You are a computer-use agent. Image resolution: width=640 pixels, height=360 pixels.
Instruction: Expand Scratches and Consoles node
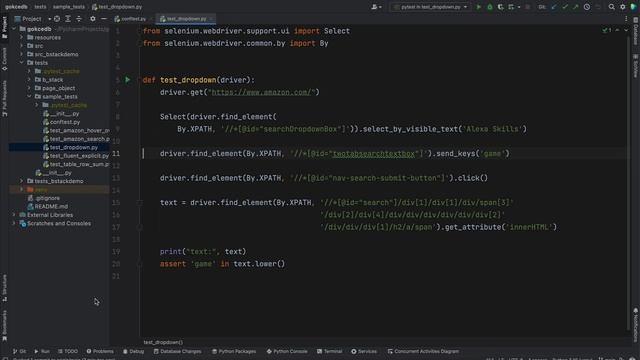pyautogui.click(x=14, y=223)
